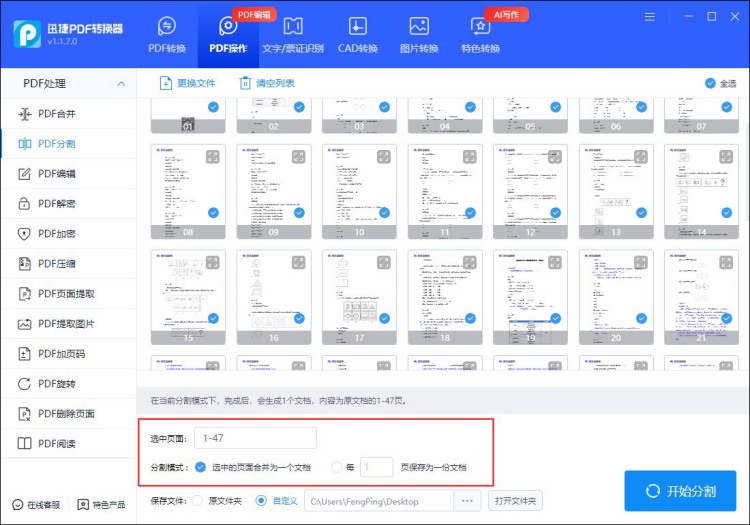The height and width of the screenshot is (525, 750).
Task: Open 特色产品 featured products
Action: tap(101, 504)
